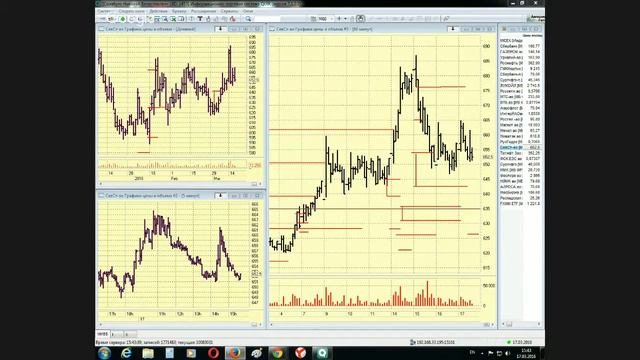
Task: Click the green-table toolbar icon
Action: [173, 19]
